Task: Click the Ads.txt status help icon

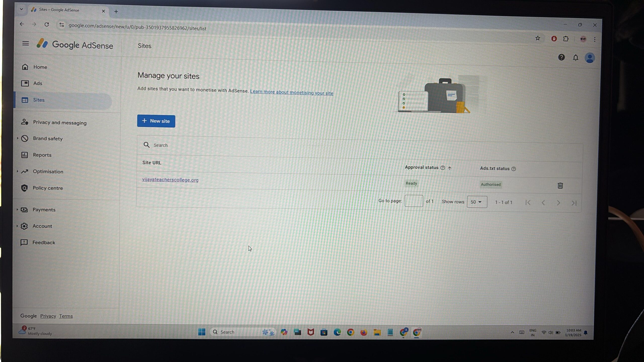Action: click(514, 169)
